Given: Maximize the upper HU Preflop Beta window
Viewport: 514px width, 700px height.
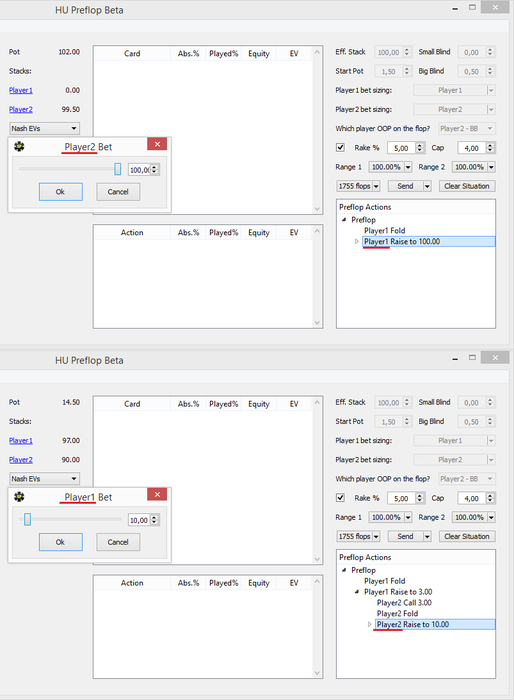Looking at the screenshot, I should click(x=472, y=8).
